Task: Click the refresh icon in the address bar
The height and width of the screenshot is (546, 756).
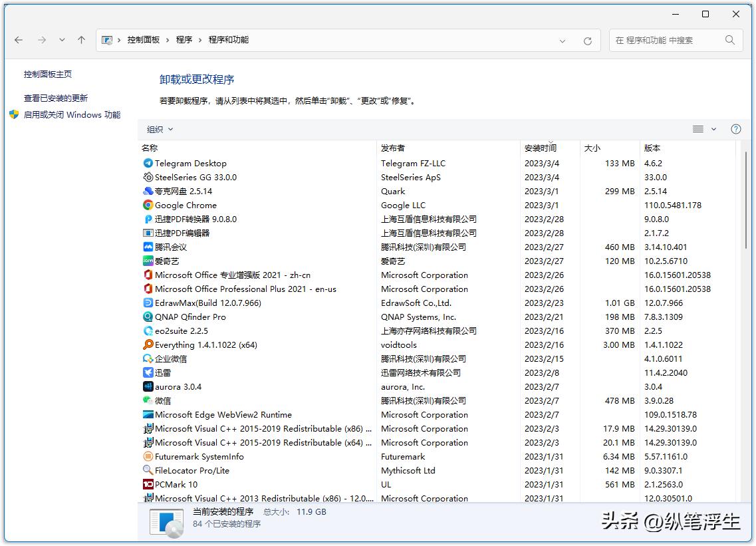Action: click(587, 40)
